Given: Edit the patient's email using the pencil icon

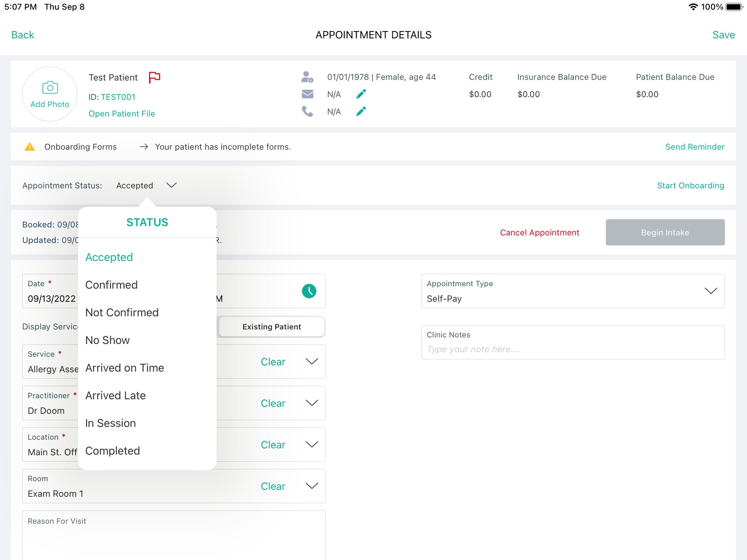Looking at the screenshot, I should coord(361,94).
